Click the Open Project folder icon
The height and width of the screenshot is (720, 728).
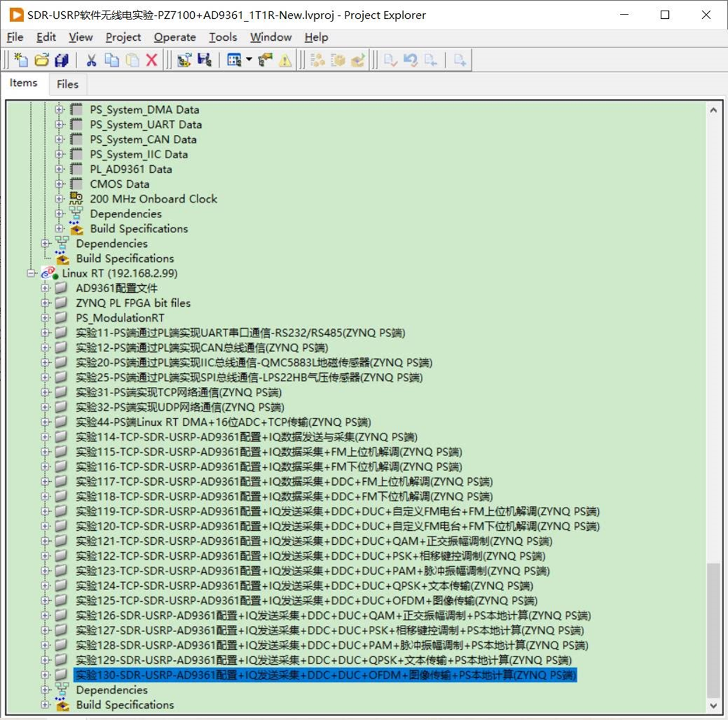42,60
